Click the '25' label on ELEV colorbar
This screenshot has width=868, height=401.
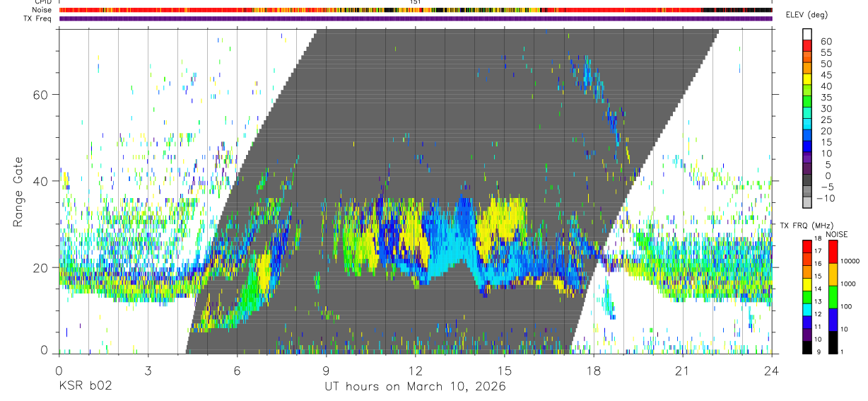[x=826, y=120]
